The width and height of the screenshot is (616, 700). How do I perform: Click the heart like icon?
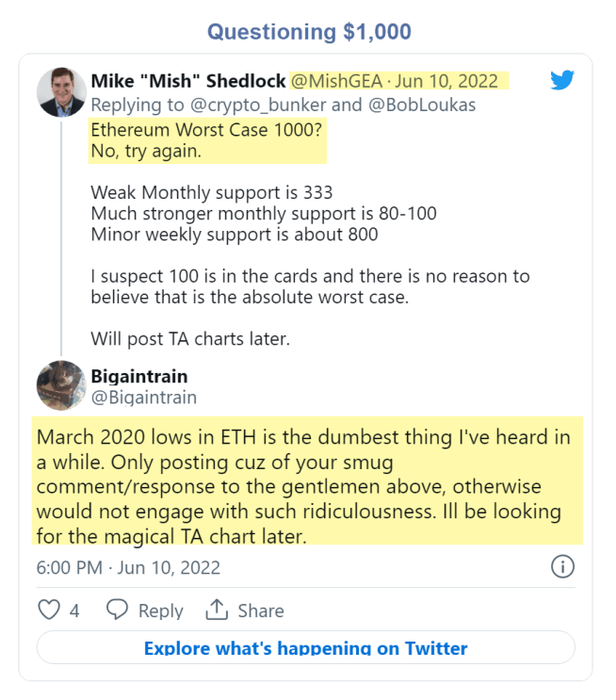tap(49, 610)
